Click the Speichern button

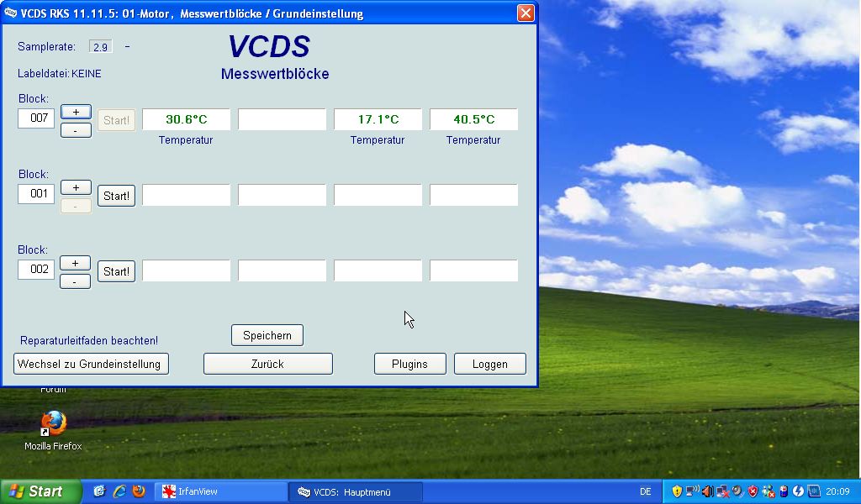pos(267,335)
